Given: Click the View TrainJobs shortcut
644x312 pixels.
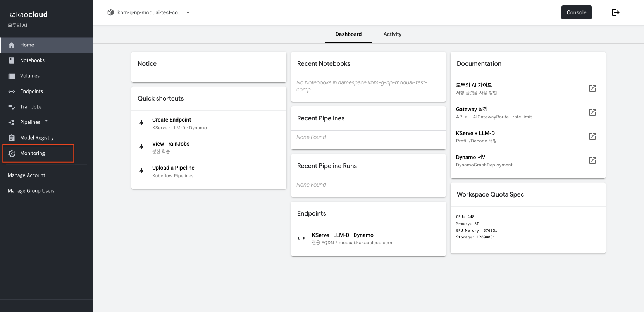Looking at the screenshot, I should [209, 147].
